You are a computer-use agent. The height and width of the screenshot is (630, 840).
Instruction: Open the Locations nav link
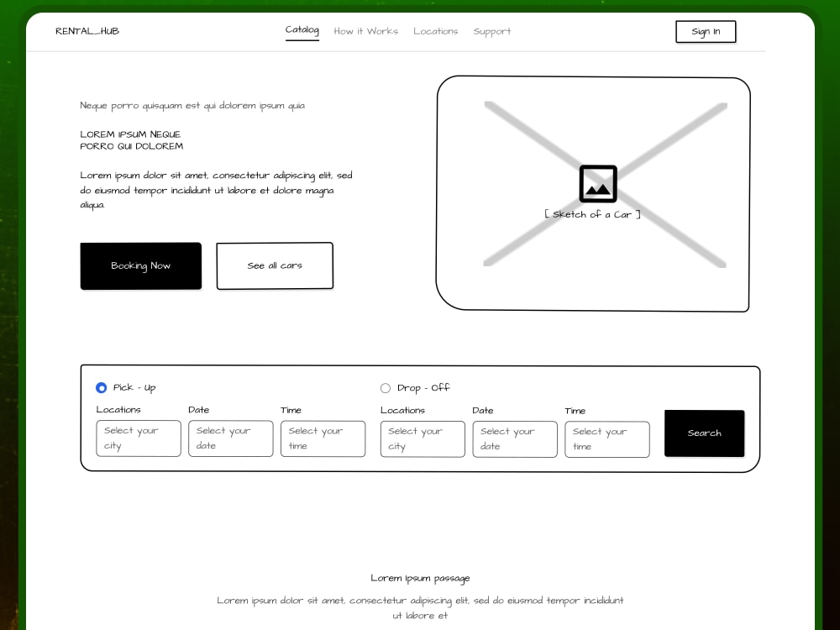pos(435,31)
